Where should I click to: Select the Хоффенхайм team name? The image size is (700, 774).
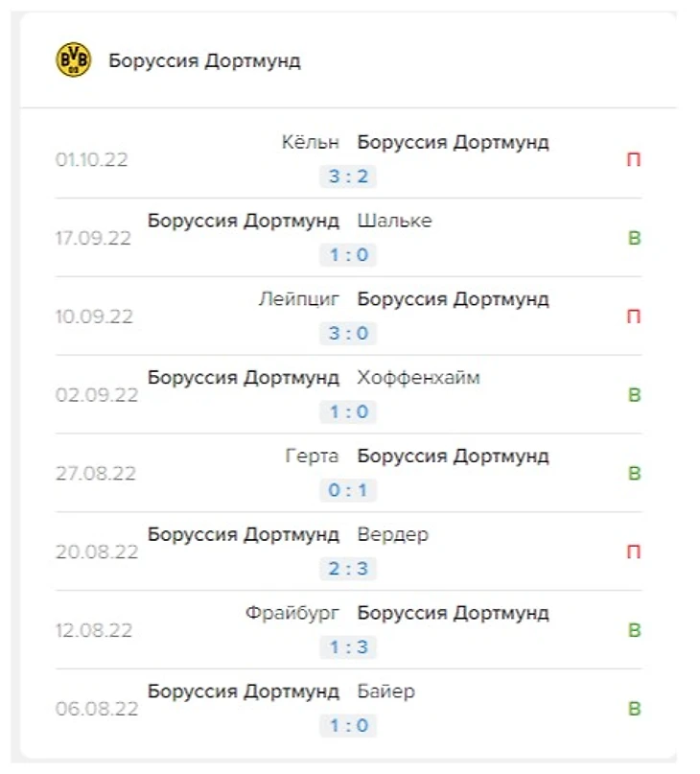[419, 378]
